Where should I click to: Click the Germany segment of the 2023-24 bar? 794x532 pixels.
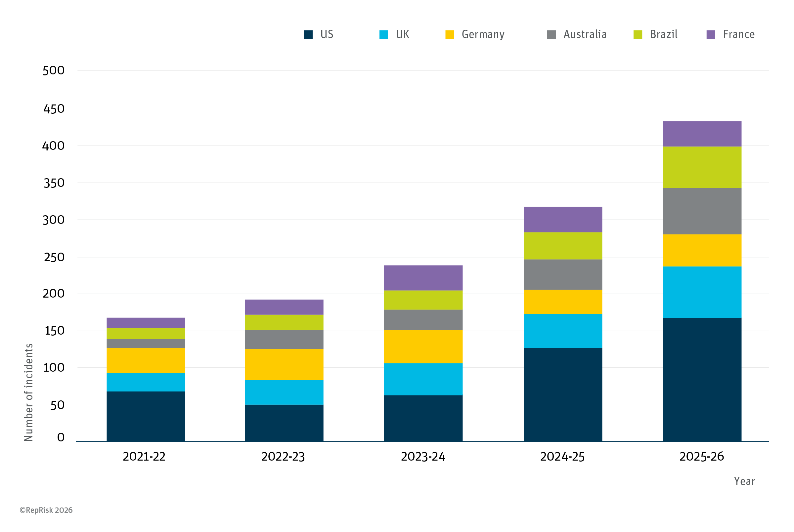423,347
